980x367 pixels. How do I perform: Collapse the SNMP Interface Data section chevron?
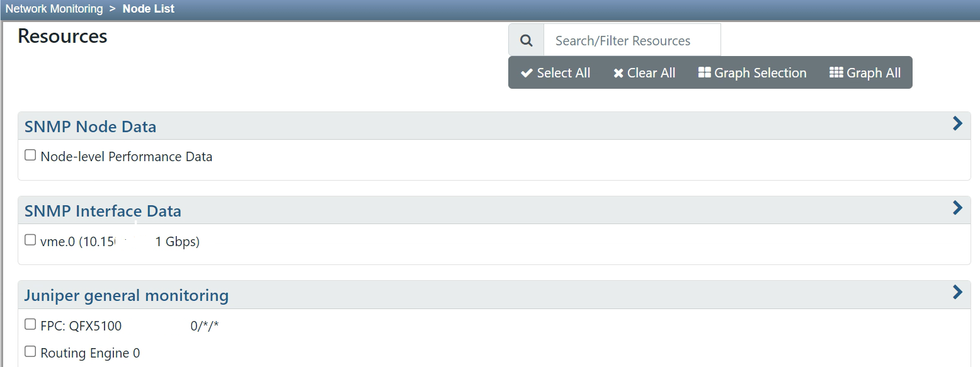pyautogui.click(x=957, y=208)
